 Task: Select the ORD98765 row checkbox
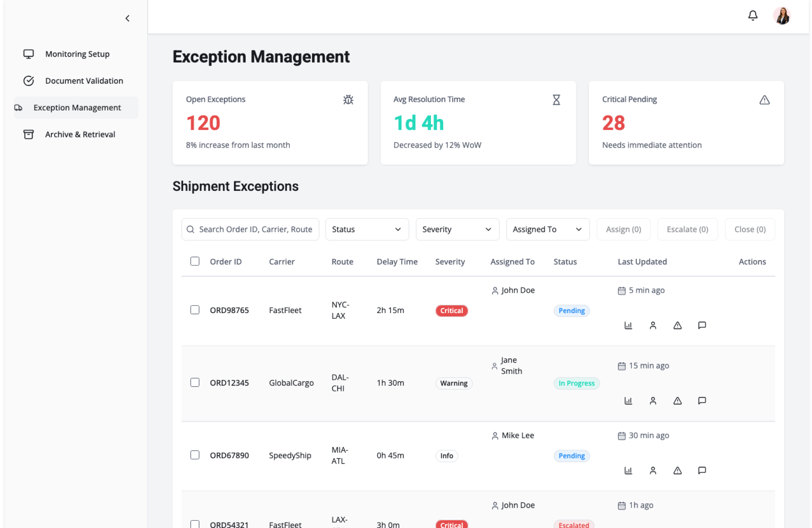(x=195, y=310)
